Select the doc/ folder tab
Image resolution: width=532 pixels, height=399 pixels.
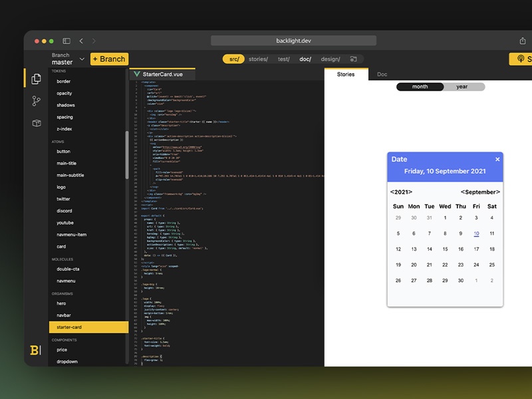(305, 59)
